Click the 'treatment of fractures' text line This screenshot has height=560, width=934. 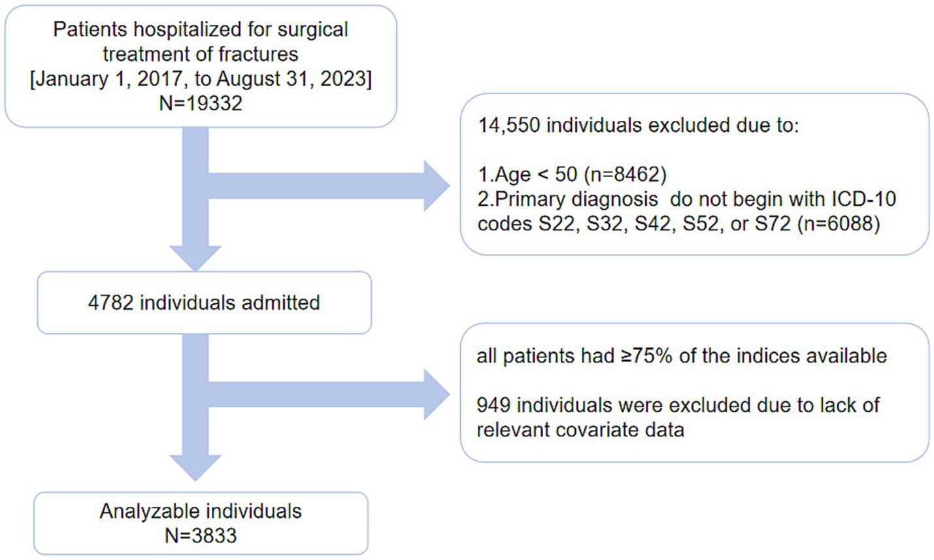coord(200,54)
